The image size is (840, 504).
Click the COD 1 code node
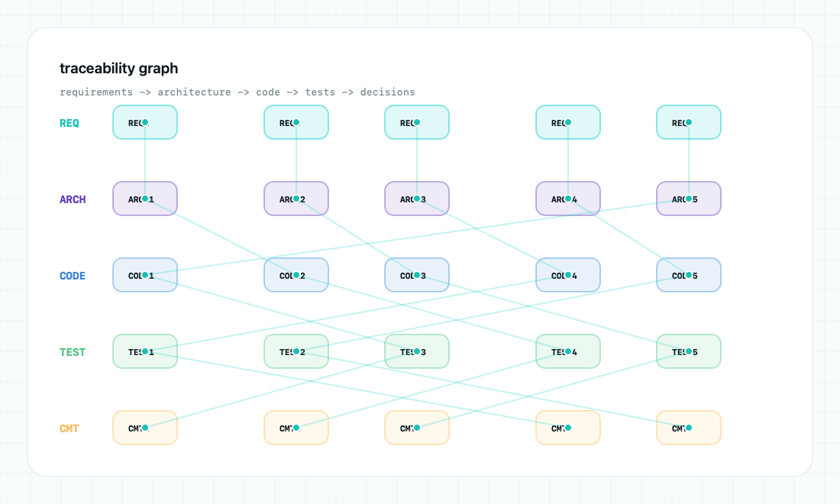[144, 276]
